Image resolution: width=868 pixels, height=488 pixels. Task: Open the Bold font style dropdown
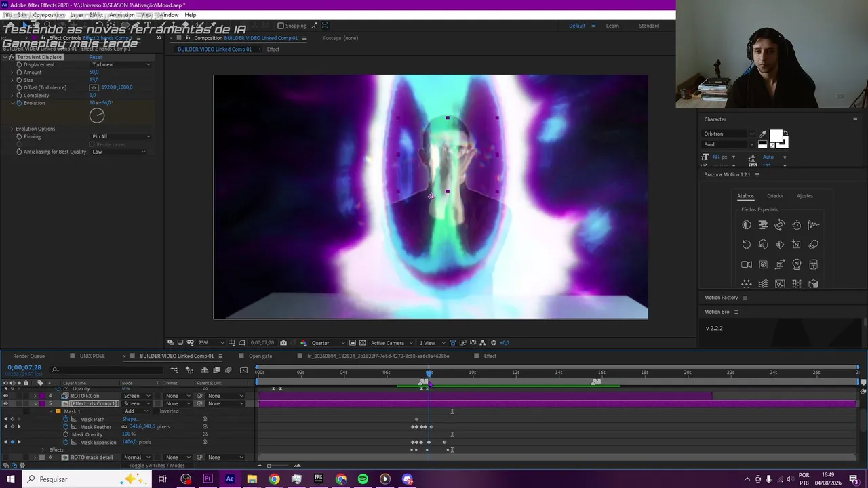[728, 144]
